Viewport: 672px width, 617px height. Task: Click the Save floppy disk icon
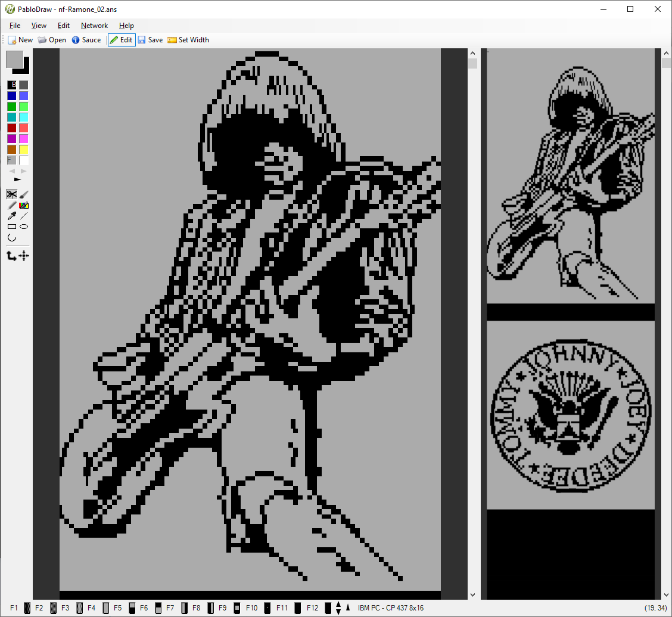pos(142,40)
